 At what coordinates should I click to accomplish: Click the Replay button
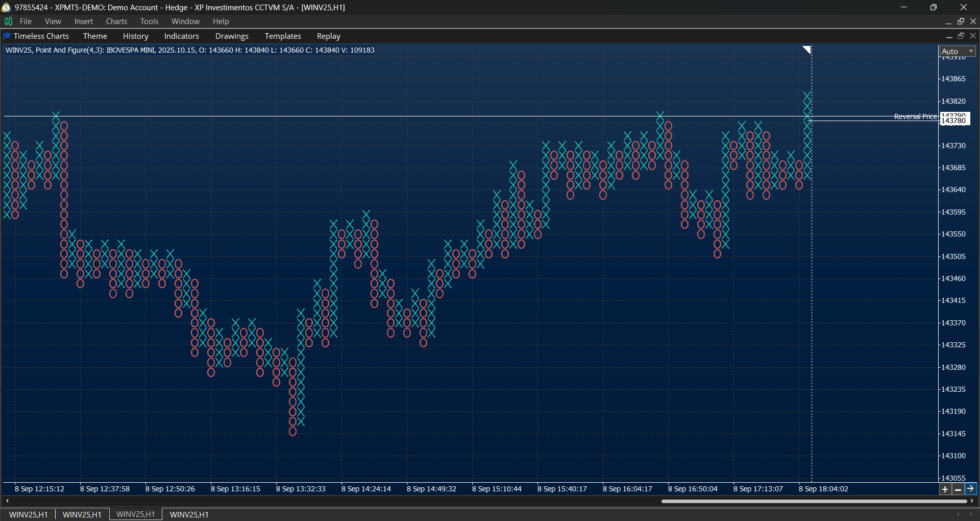pos(328,36)
